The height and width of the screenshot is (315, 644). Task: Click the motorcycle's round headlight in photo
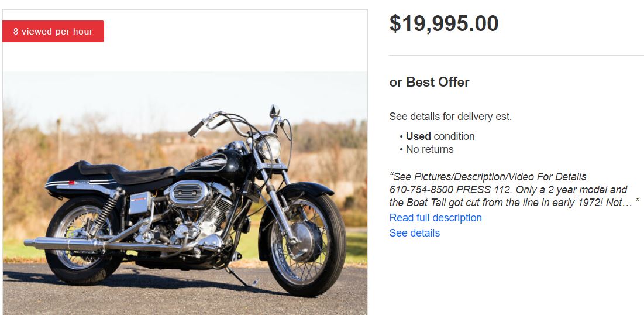tap(269, 147)
